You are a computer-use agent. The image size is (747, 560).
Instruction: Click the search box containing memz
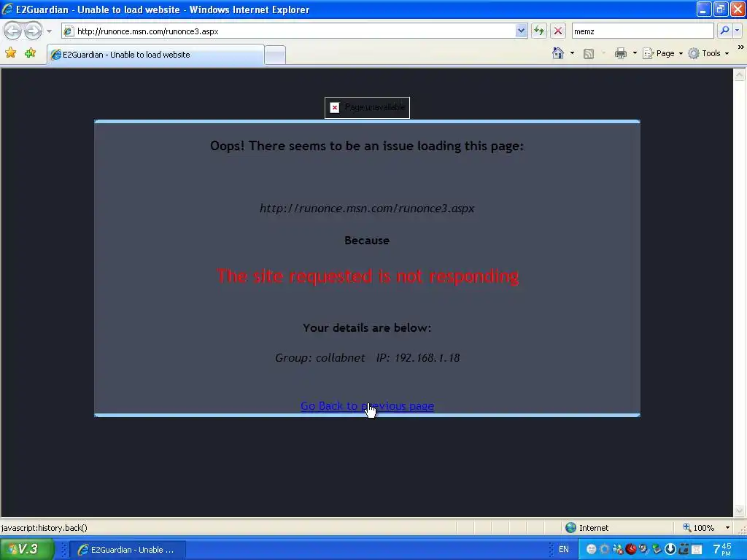point(642,31)
